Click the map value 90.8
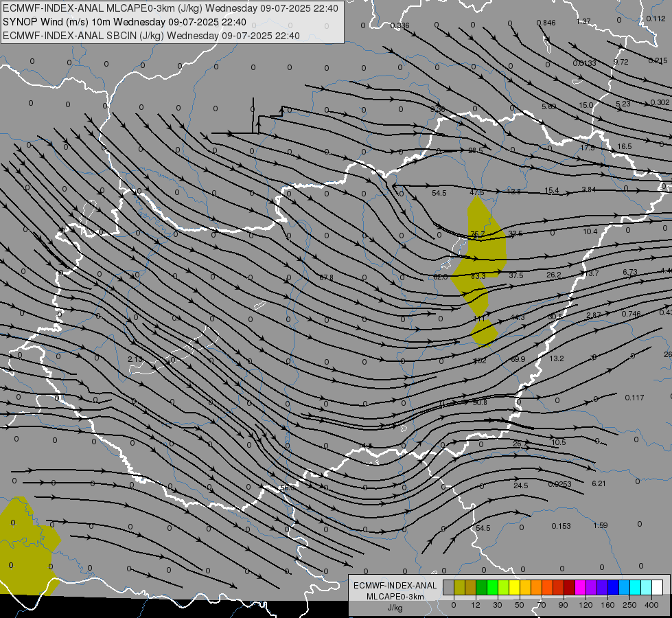This screenshot has height=618, width=672. coord(480,402)
